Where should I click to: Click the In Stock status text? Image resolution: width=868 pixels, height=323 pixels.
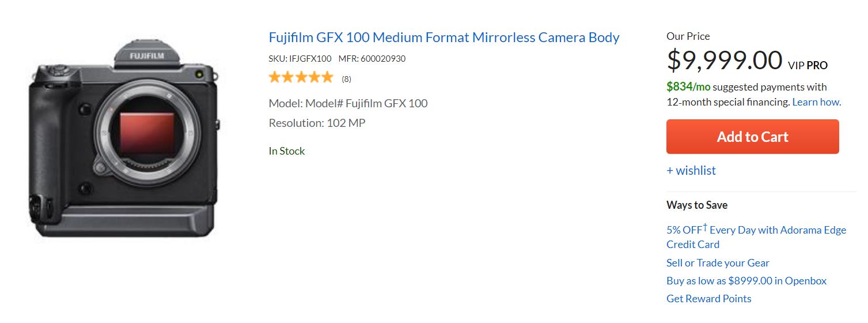click(x=286, y=151)
